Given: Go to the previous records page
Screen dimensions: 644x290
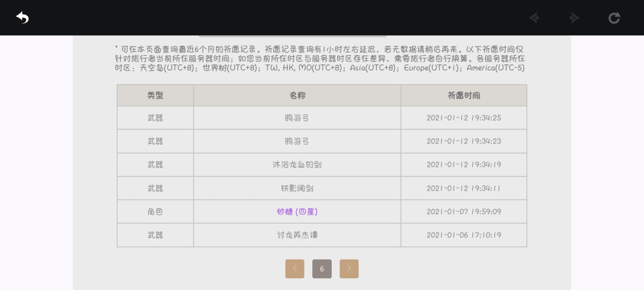Looking at the screenshot, I should [295, 269].
